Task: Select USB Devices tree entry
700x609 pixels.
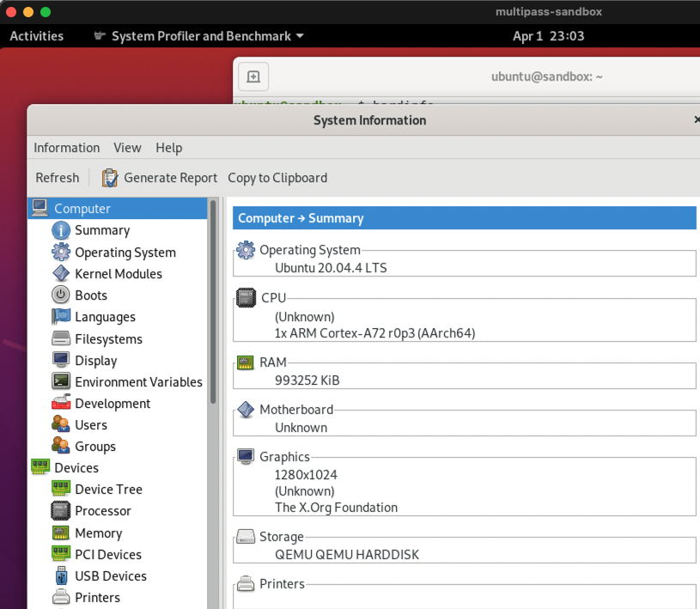Action: (111, 576)
